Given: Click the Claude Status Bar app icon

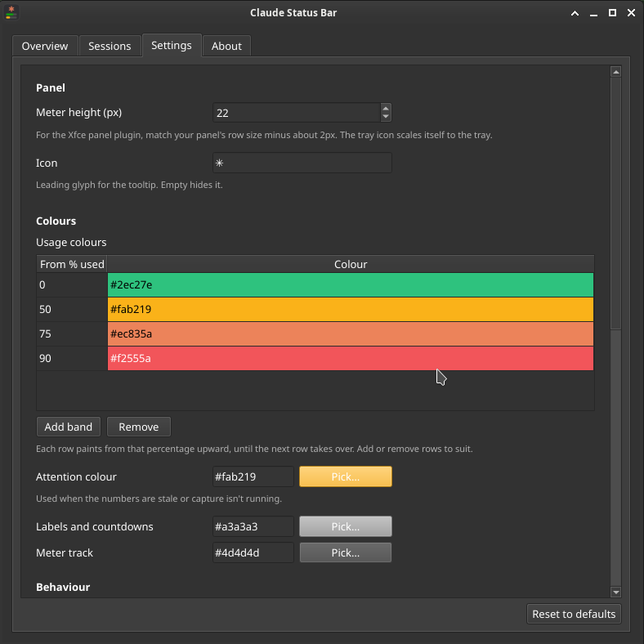Looking at the screenshot, I should coord(11,12).
